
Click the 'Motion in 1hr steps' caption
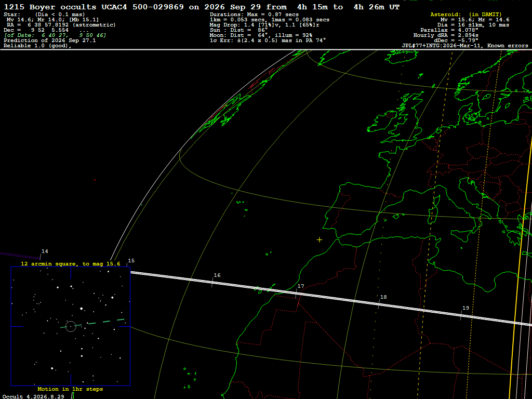pyautogui.click(x=70, y=389)
